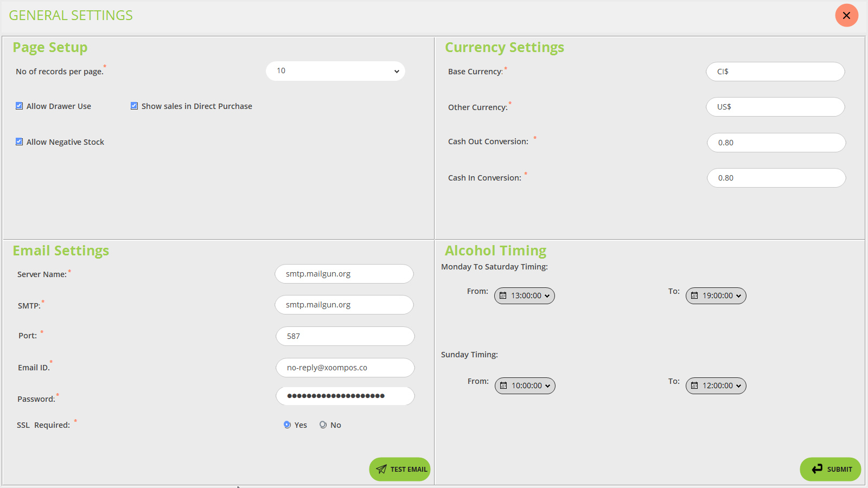Click calendar icon in Monday-Saturday To time
868x488 pixels.
click(x=694, y=296)
